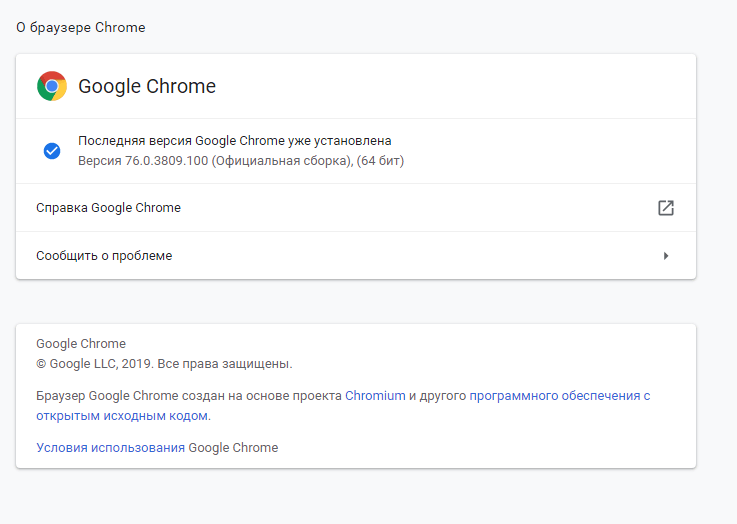
Task: Click "Google Chrome" text after the terms link
Action: point(233,448)
